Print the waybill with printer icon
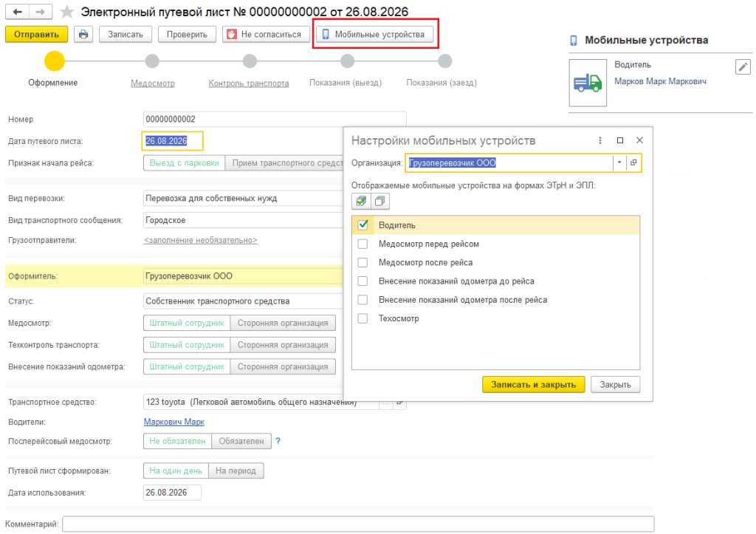Image resolution: width=756 pixels, height=534 pixels. pos(84,34)
